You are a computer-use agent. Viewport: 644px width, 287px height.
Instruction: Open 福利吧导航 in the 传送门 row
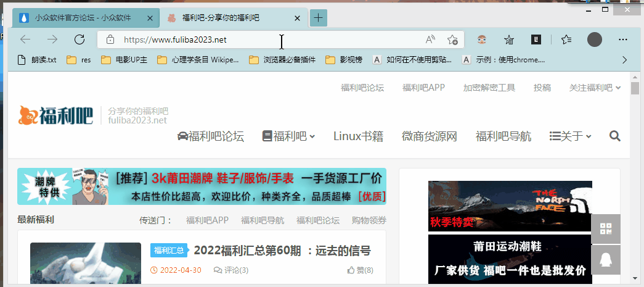263,220
